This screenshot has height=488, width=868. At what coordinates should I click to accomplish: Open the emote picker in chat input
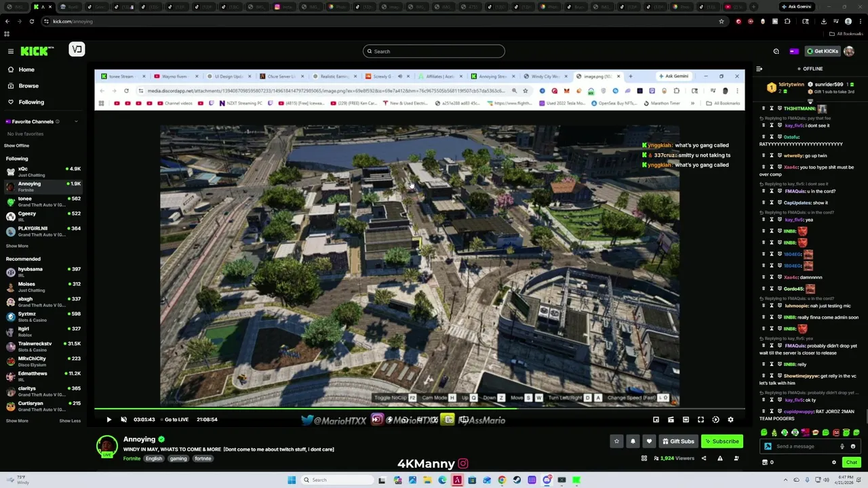click(x=852, y=447)
